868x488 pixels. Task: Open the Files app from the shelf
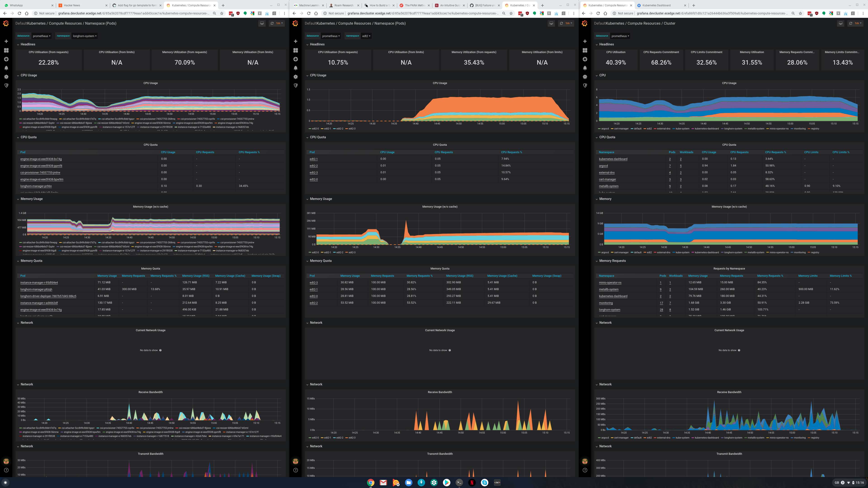409,483
